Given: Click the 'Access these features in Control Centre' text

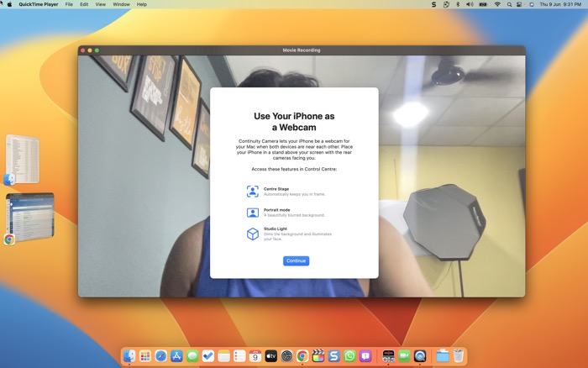Looking at the screenshot, I should click(x=294, y=169).
